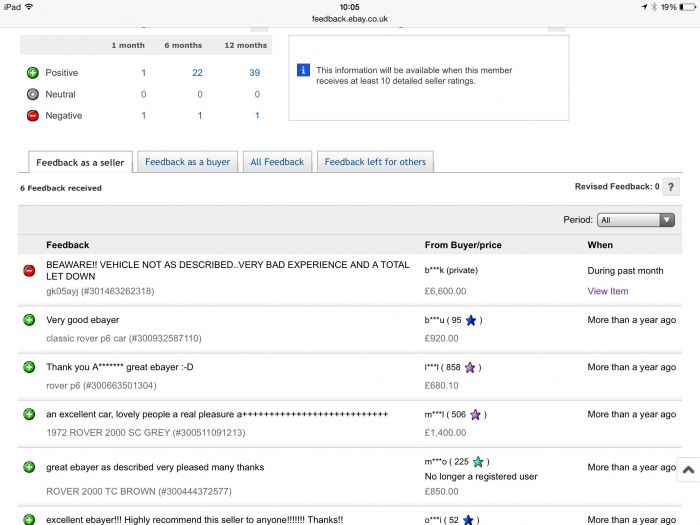The width and height of the screenshot is (700, 525).
Task: Click the £6,600.00 price
Action: click(x=445, y=291)
